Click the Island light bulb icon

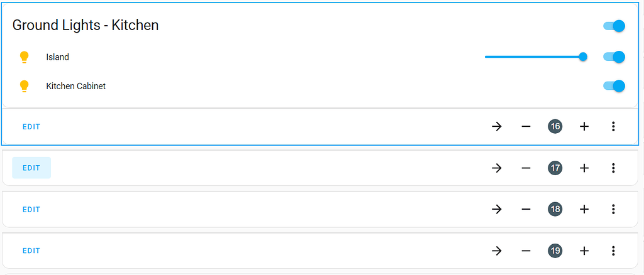(25, 57)
